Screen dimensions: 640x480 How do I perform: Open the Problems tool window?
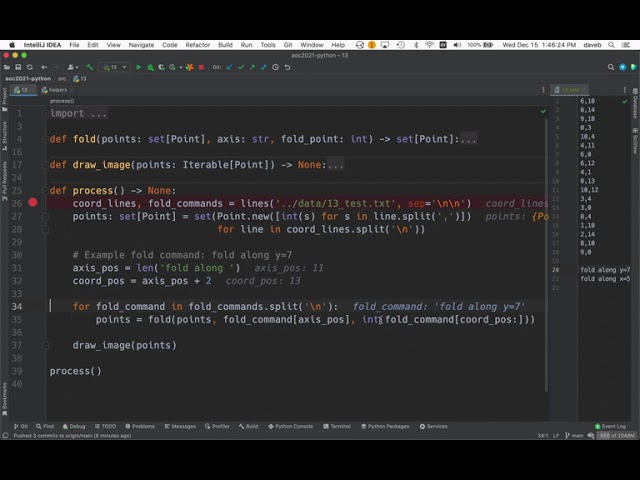pyautogui.click(x=140, y=426)
